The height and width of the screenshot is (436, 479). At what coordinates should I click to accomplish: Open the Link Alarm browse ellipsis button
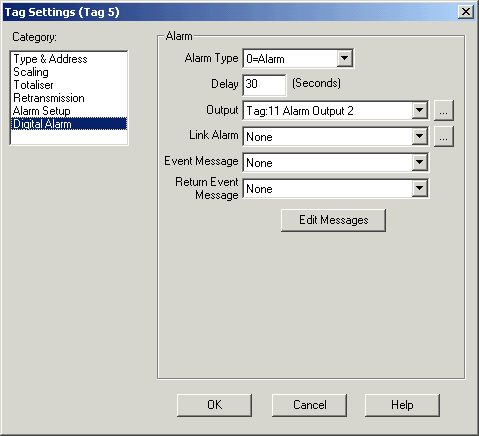point(444,136)
